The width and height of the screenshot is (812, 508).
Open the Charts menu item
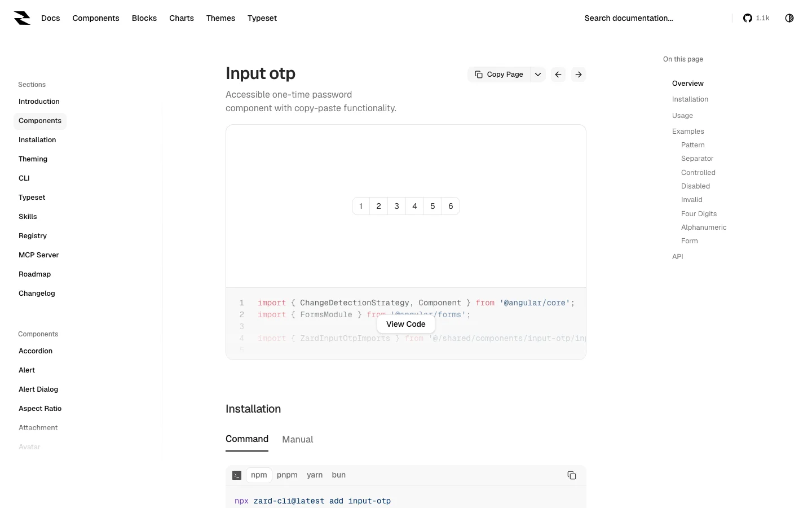[x=182, y=18]
